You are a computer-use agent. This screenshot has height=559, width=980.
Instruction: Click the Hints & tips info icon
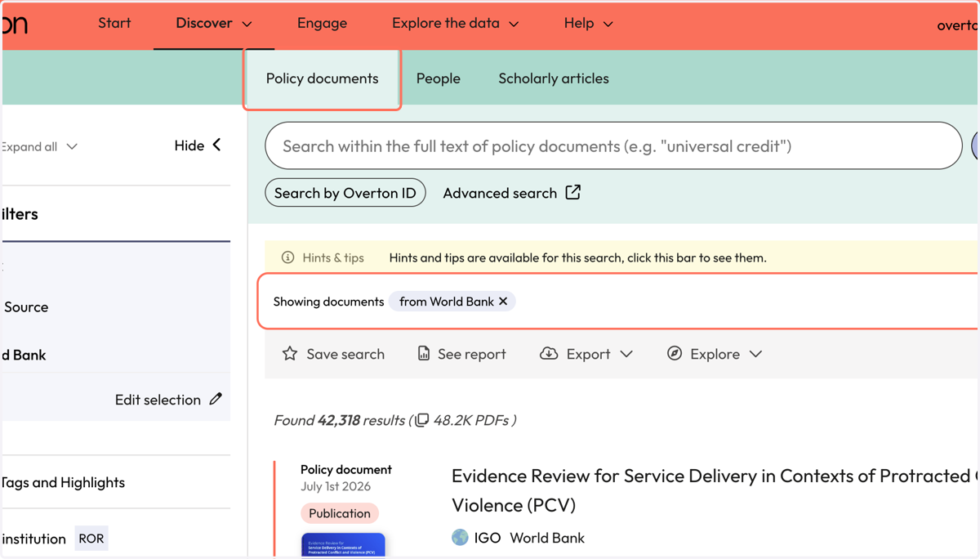point(287,257)
